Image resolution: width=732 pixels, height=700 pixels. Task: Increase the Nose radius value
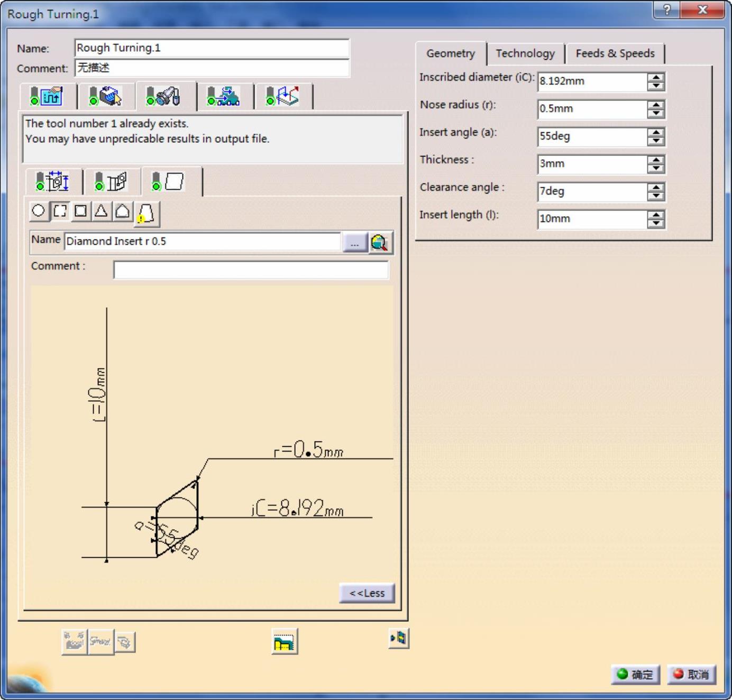pos(656,105)
